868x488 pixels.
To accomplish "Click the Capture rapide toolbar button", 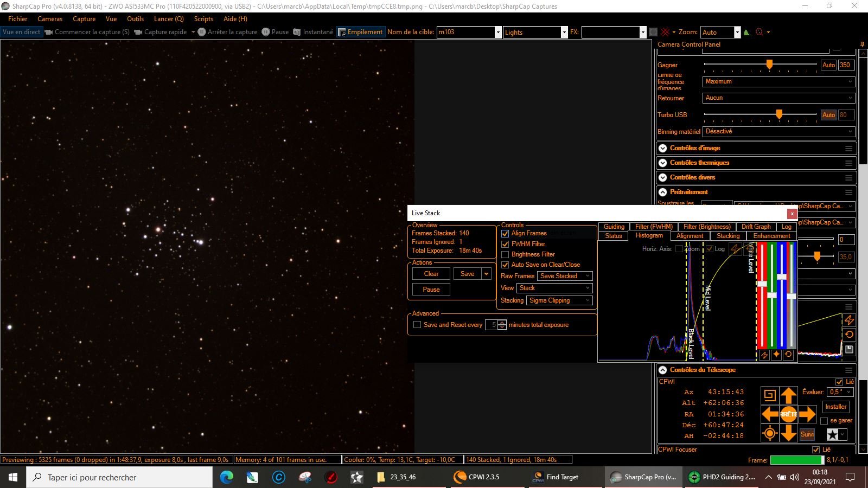I will coord(161,32).
